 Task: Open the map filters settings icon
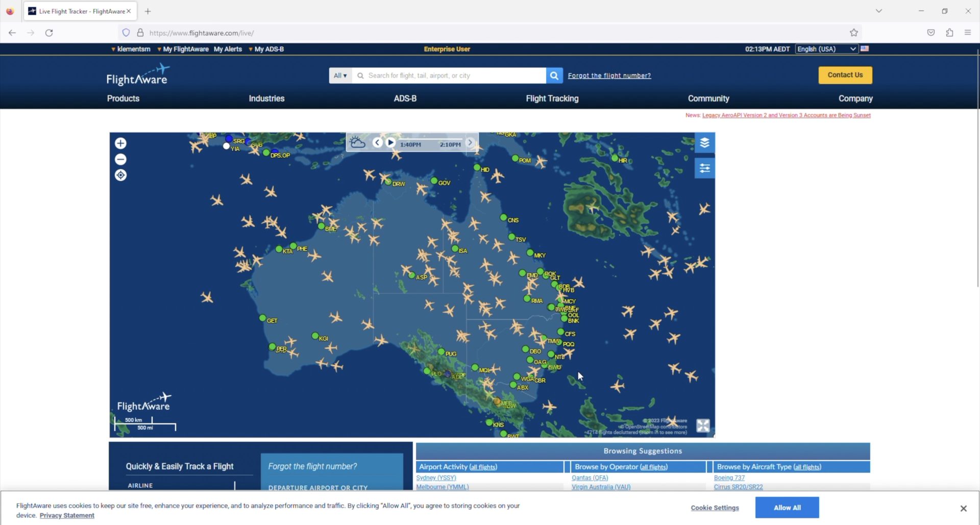(x=705, y=168)
